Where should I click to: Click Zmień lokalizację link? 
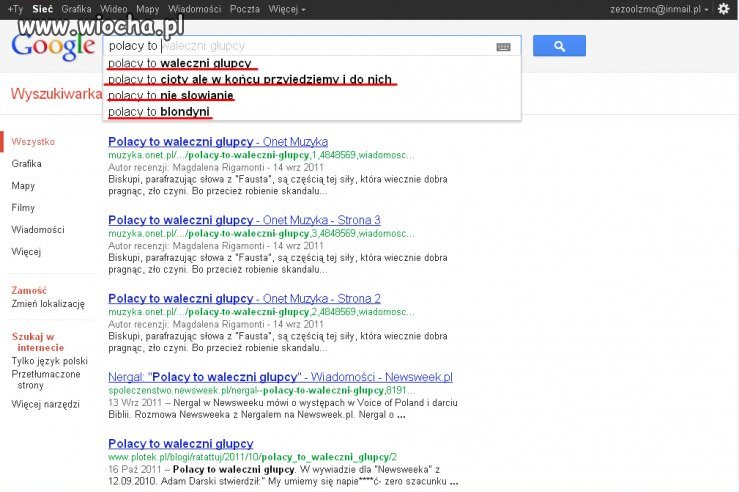(x=48, y=303)
